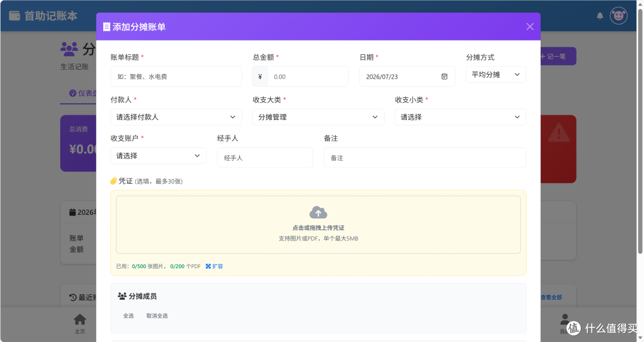This screenshot has width=644, height=342.
Task: Click the 分摊成员 group icon
Action: pos(122,296)
